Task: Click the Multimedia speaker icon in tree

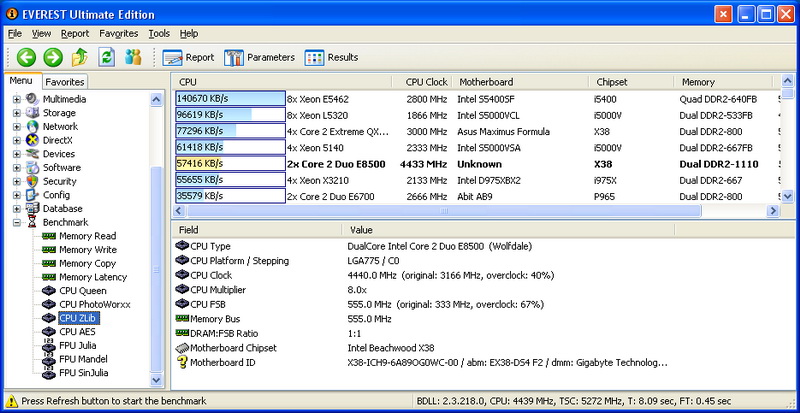Action: pyautogui.click(x=32, y=99)
